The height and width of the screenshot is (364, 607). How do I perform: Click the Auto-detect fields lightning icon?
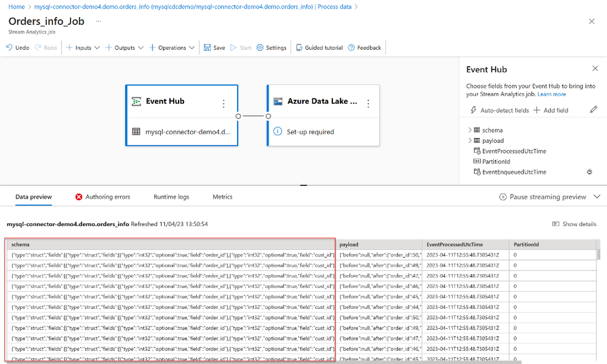coord(473,110)
